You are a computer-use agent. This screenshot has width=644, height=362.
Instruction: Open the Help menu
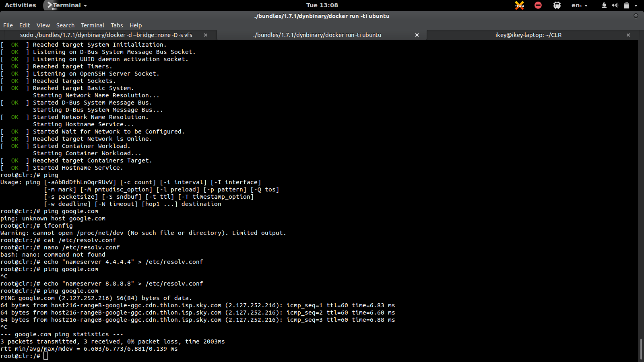[136, 25]
